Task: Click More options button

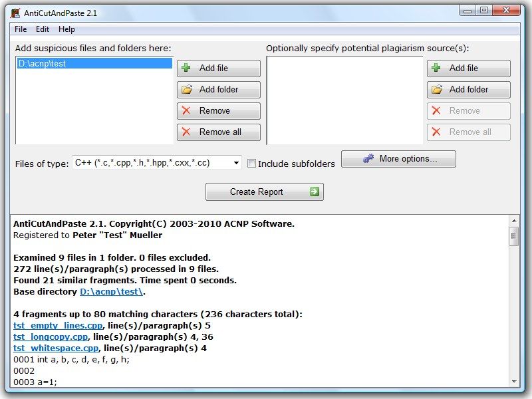Action: tap(398, 159)
